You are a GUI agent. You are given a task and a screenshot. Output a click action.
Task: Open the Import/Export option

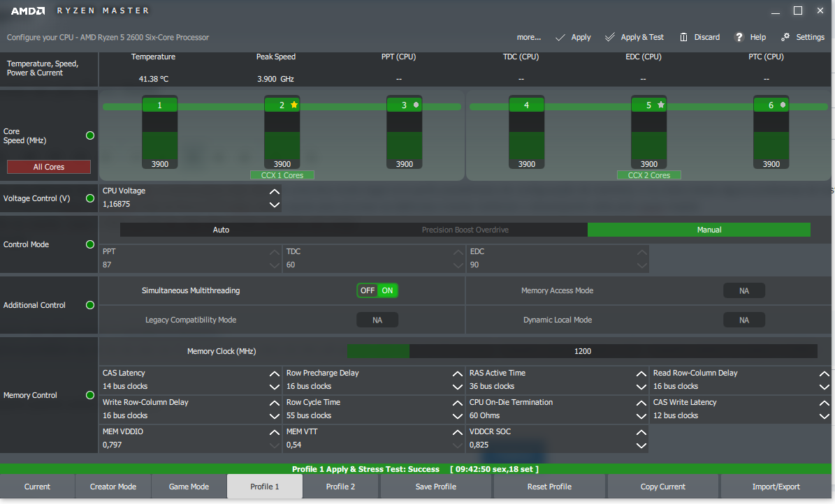tap(776, 487)
